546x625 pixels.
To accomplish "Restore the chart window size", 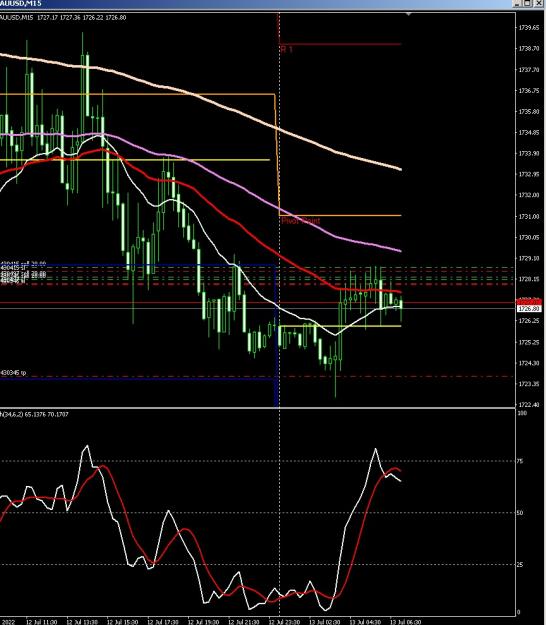I will (x=527, y=3).
